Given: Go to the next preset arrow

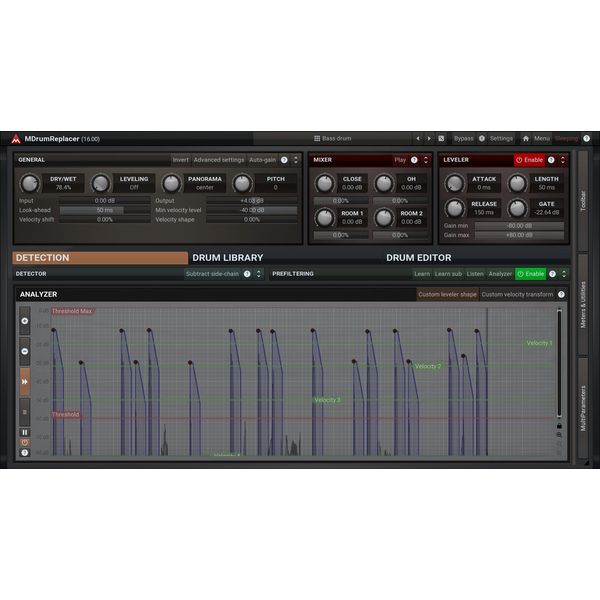Looking at the screenshot, I should click(429, 139).
